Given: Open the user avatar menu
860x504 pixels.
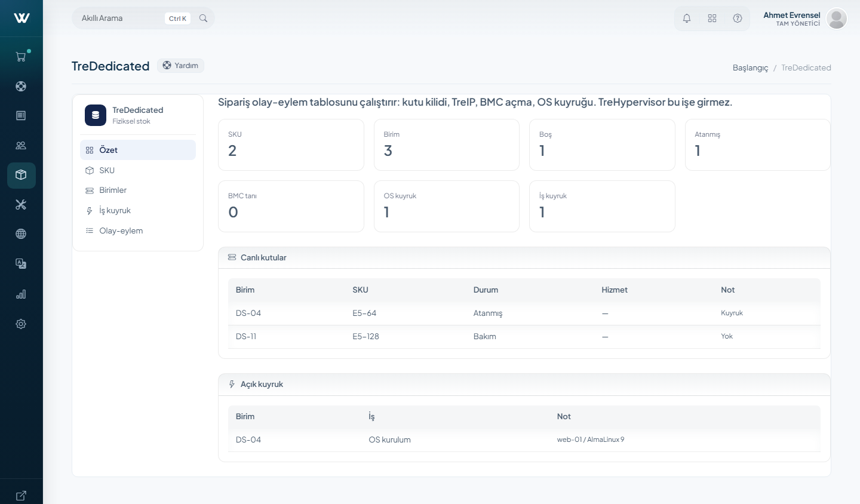Looking at the screenshot, I should (x=837, y=19).
